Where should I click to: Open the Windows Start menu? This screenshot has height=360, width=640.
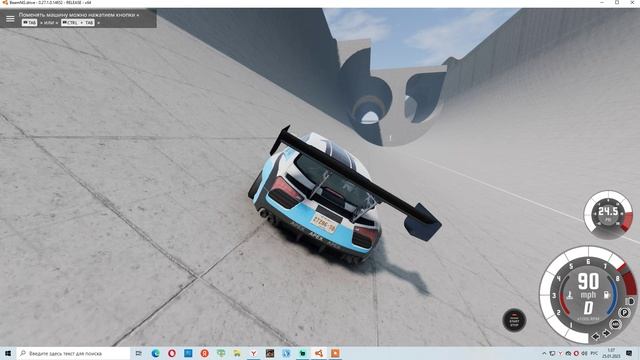[8, 353]
